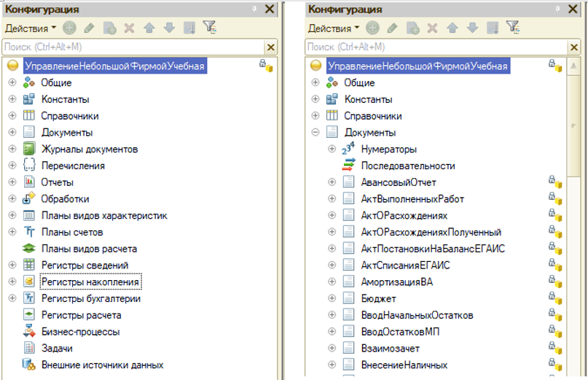This screenshot has height=380, width=588.
Task: Select АмортизацияВА document
Action: click(397, 282)
